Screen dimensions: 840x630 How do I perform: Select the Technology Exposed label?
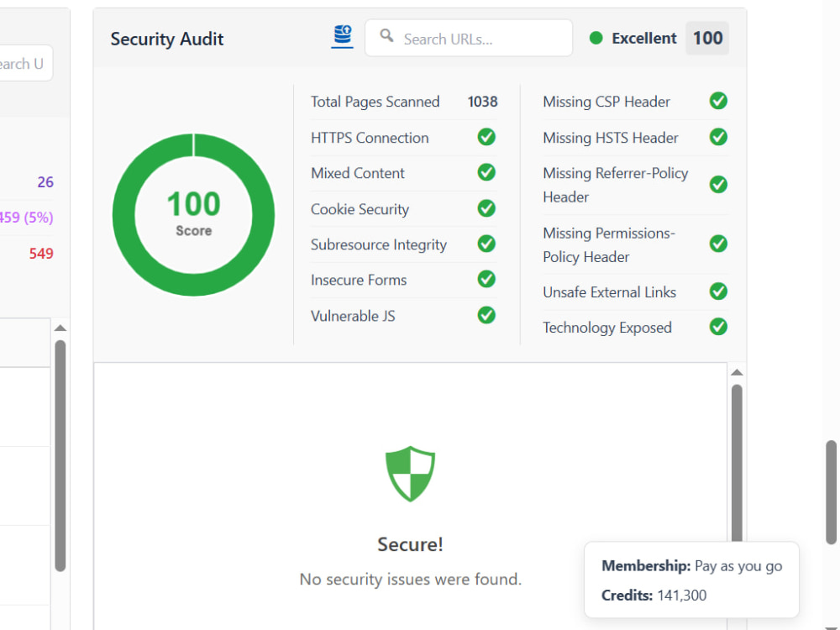pos(607,328)
